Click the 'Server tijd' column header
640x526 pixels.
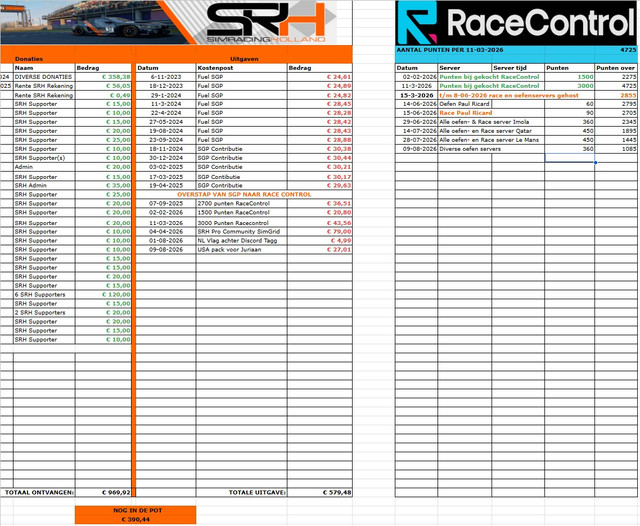coord(518,68)
